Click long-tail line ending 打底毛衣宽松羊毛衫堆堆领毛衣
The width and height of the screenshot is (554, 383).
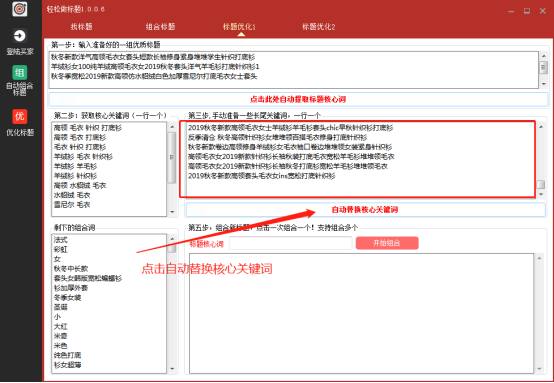(291, 157)
